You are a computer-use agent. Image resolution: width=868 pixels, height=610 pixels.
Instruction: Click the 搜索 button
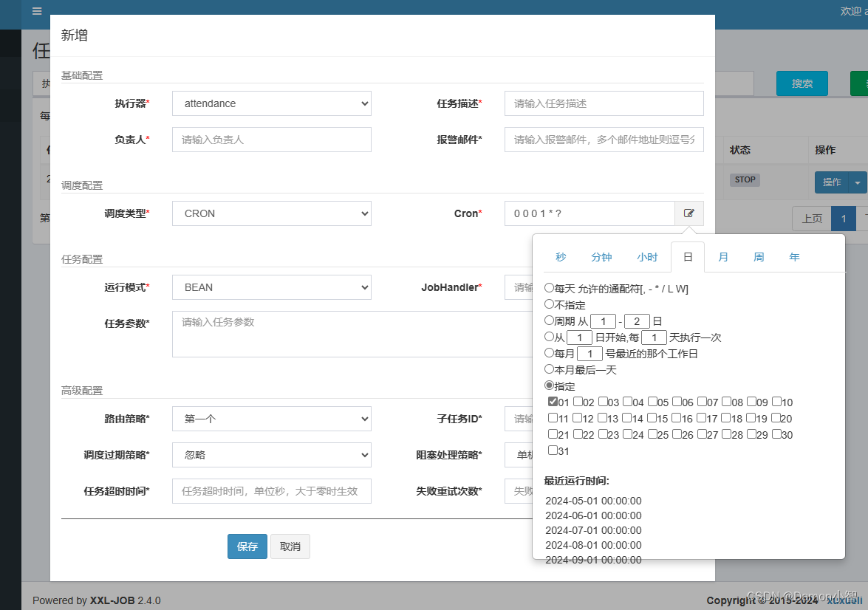pos(802,83)
